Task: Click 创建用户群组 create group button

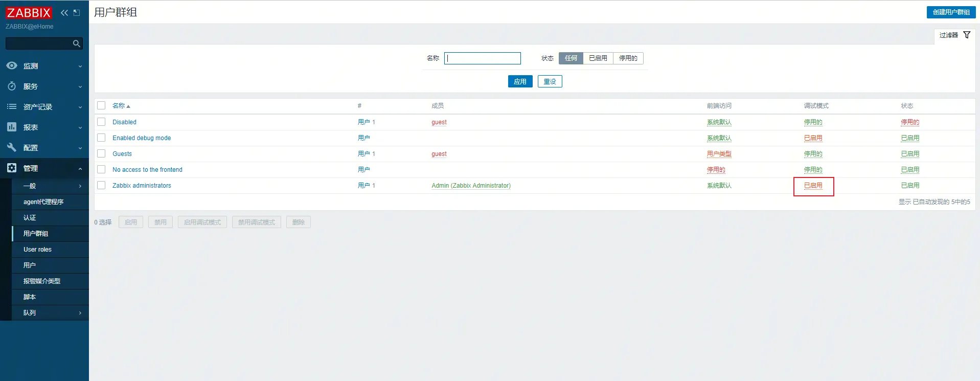Action: click(x=951, y=12)
